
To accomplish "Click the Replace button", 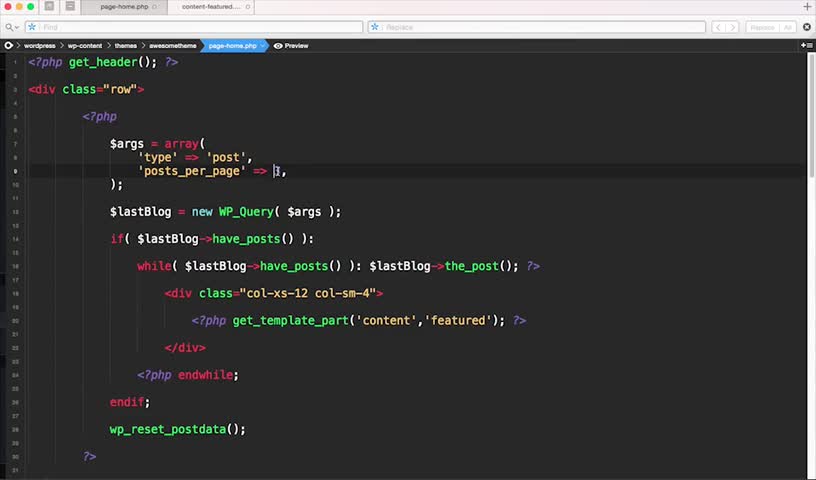I will [762, 27].
